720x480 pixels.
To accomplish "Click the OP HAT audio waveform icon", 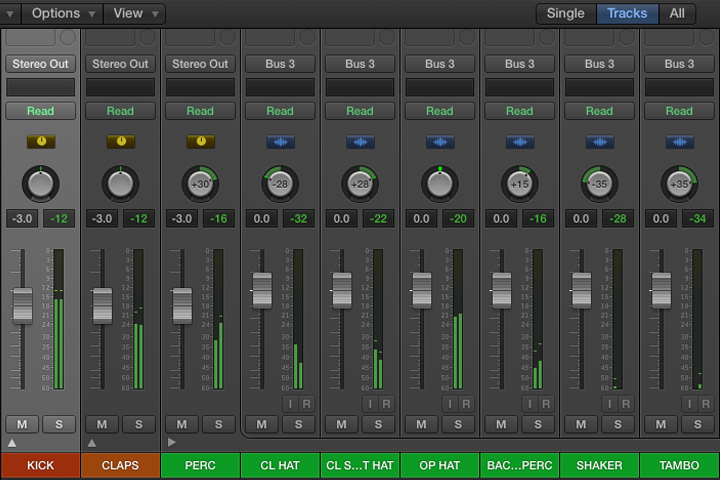I will (x=440, y=142).
